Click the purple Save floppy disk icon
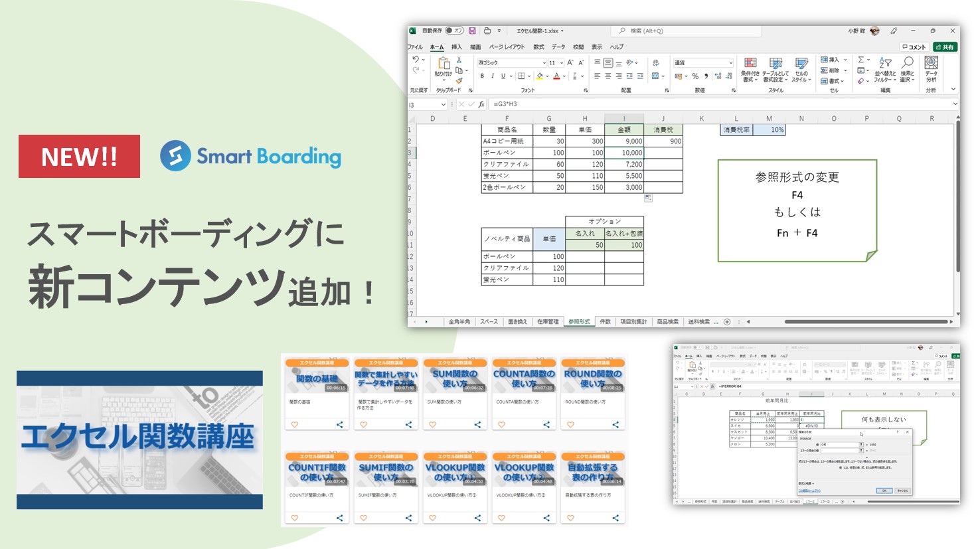Viewport: 980px width, 549px height. coord(472,31)
